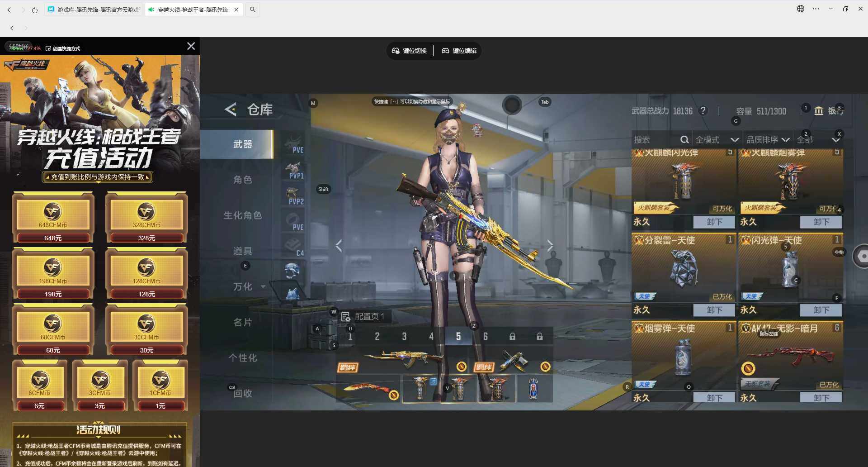
Task: Expand the 万化 submenu arrow
Action: click(x=263, y=286)
